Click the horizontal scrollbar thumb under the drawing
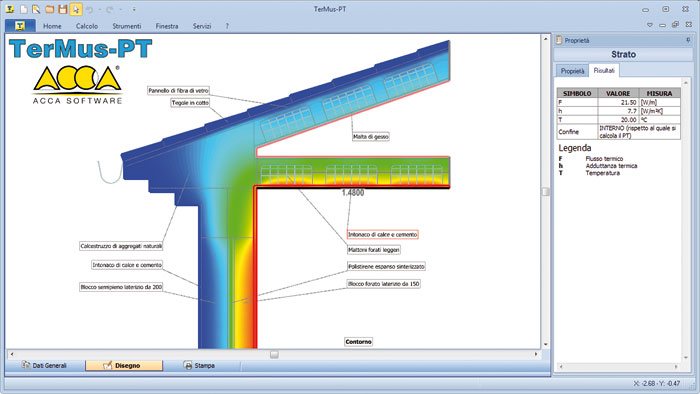 [274, 354]
